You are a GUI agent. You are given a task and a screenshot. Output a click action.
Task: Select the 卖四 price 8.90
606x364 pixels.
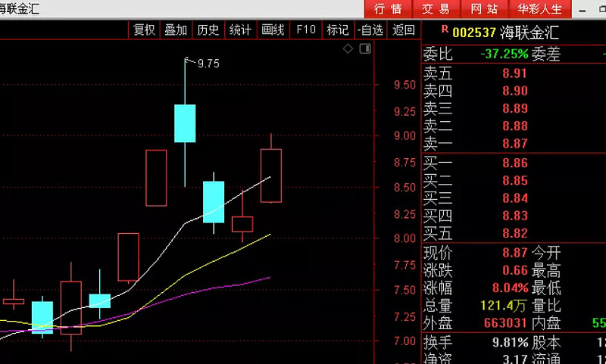click(515, 91)
